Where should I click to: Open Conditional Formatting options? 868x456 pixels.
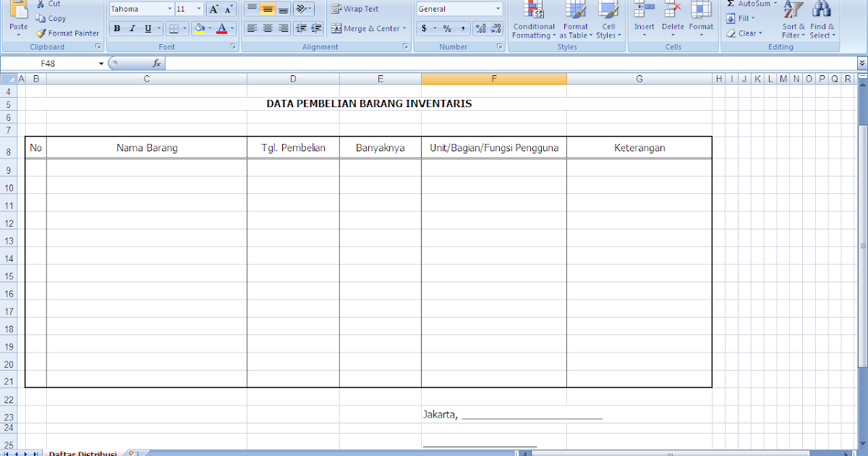(533, 20)
